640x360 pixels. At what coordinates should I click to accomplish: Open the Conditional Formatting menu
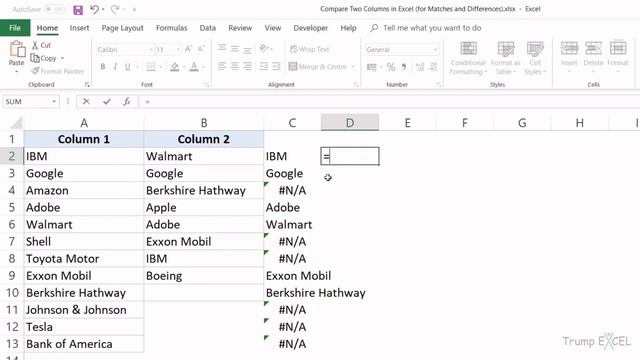tap(468, 58)
